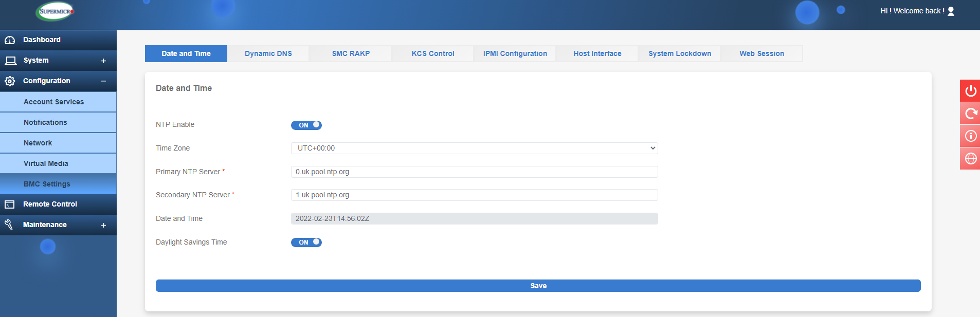Screen dimensions: 980x317
Task: Toggle the NTP Enable switch
Action: tap(306, 125)
